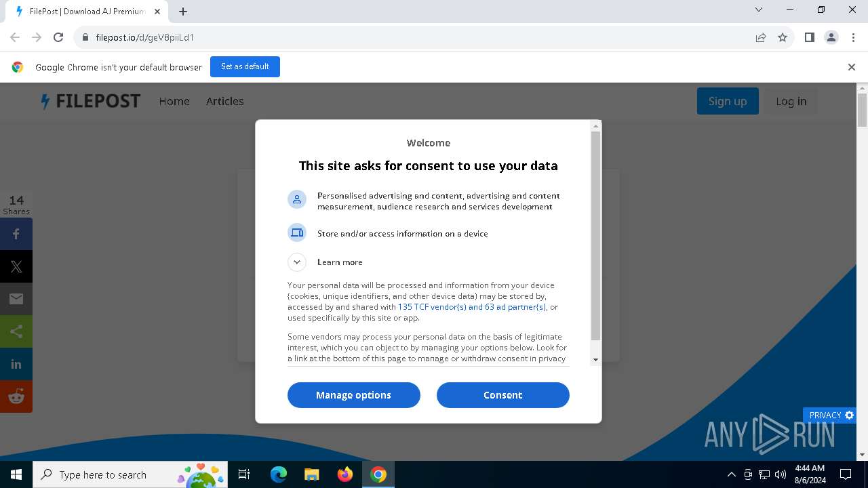
Task: Click 'Store and/or access information on a device'
Action: (403, 233)
